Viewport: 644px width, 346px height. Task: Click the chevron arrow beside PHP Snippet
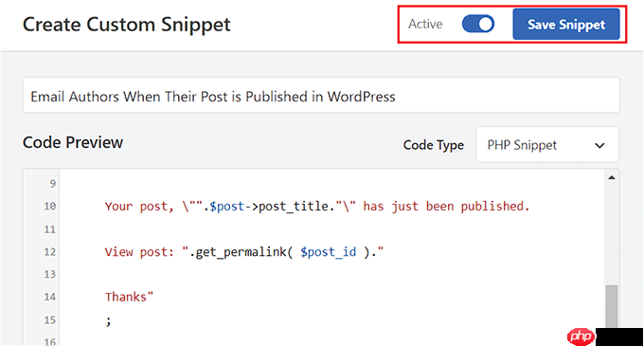click(599, 145)
